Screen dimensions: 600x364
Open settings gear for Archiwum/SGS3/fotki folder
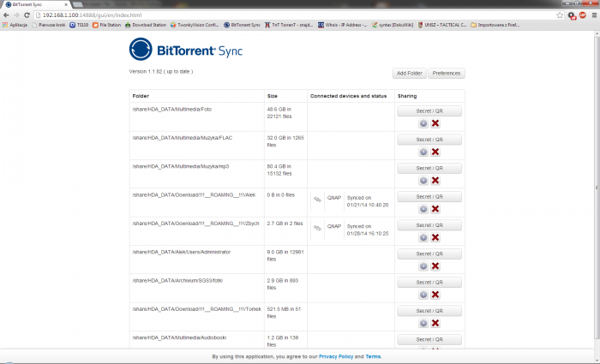[423, 295]
